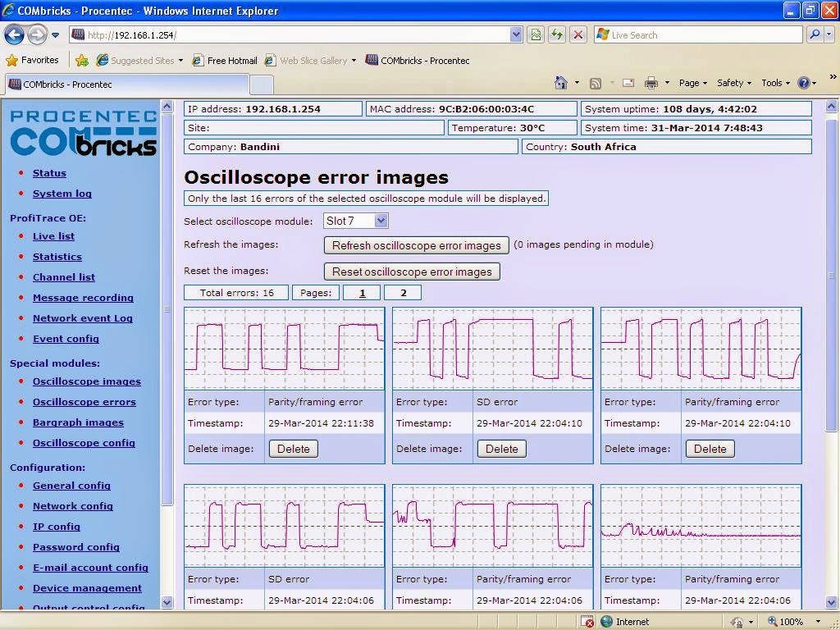Open the Oscilloscope images link
The image size is (840, 630).
tap(87, 381)
